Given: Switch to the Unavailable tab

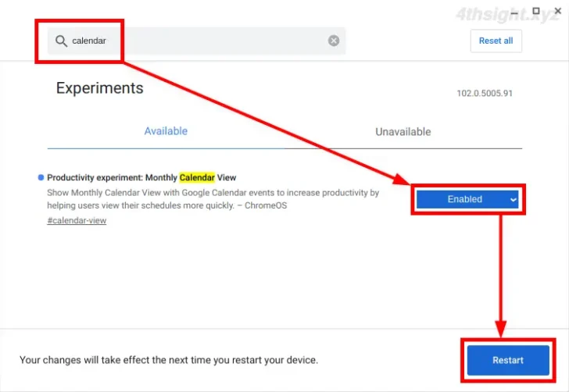Looking at the screenshot, I should (403, 132).
